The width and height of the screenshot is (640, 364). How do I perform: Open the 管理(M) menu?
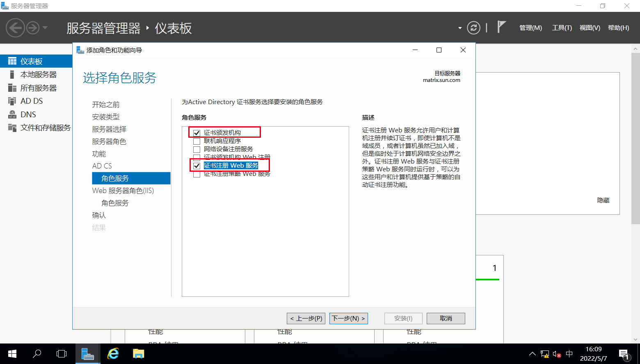(x=530, y=28)
